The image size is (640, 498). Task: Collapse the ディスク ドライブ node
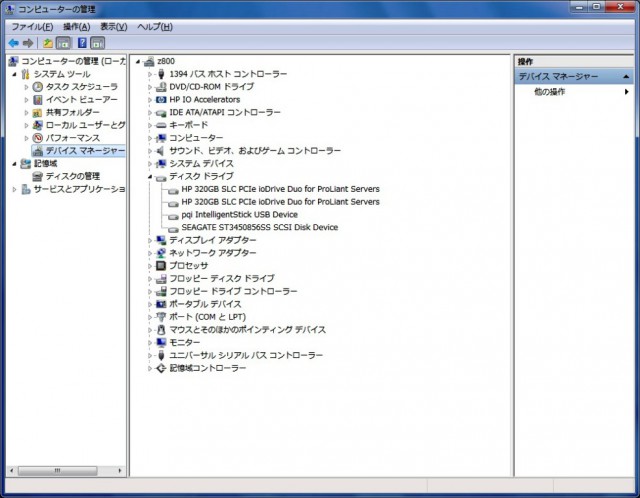(x=150, y=176)
